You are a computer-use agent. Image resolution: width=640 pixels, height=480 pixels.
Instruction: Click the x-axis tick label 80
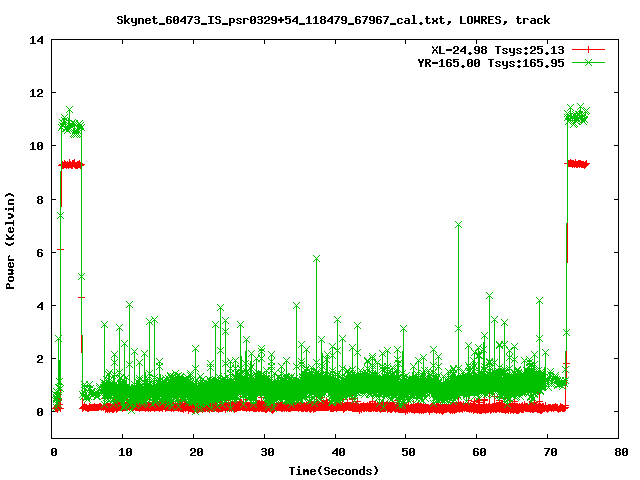point(621,452)
